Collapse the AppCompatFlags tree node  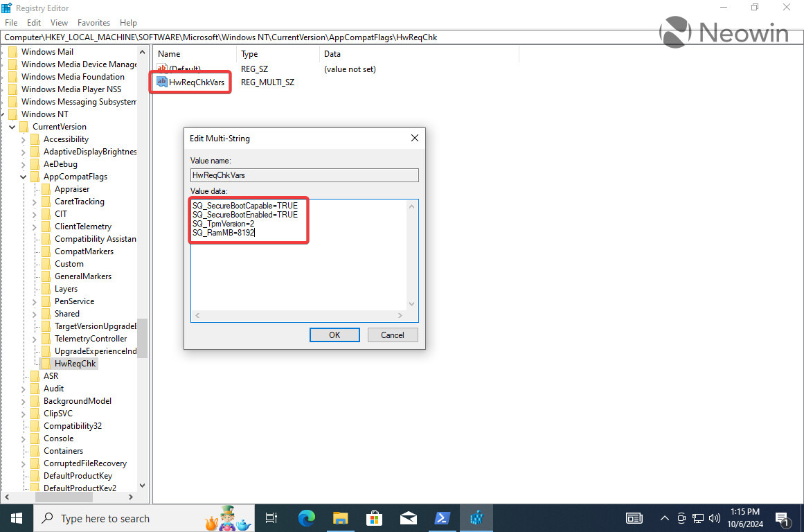click(x=24, y=177)
